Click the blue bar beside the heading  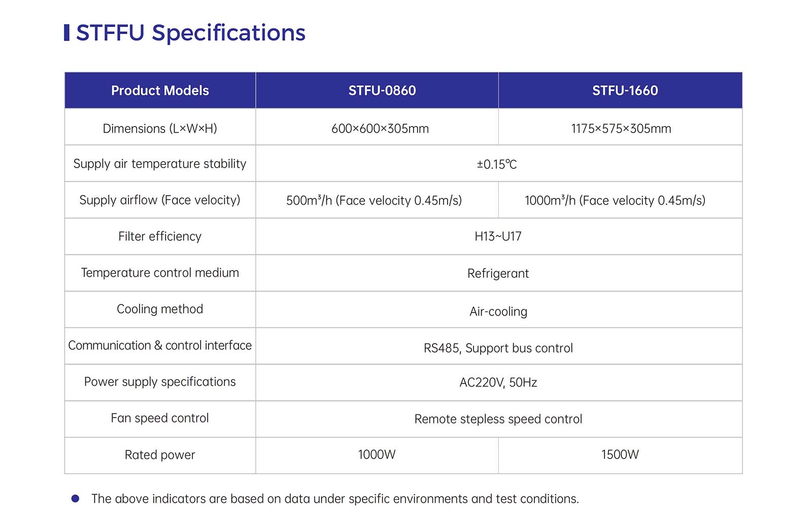click(66, 32)
